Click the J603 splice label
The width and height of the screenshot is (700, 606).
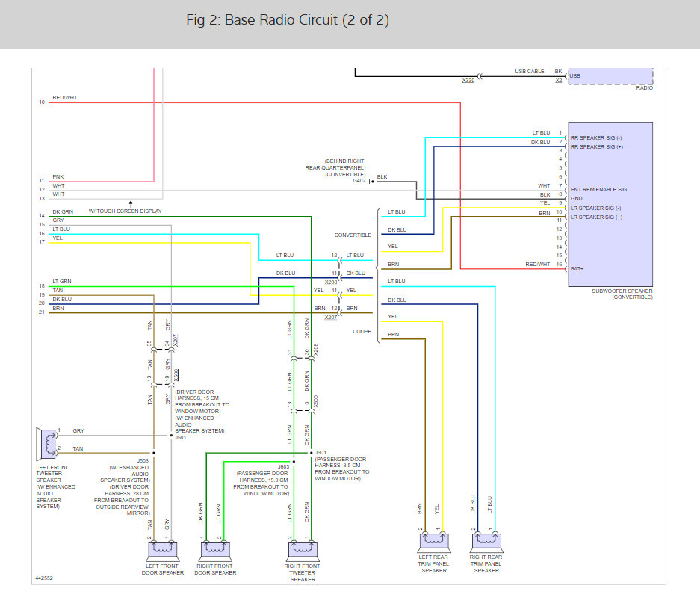283,467
